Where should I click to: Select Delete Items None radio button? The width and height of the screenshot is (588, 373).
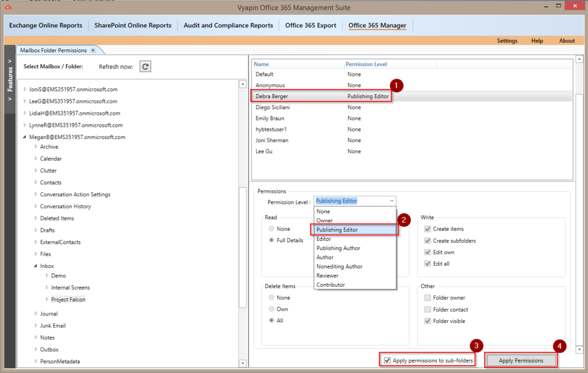click(x=272, y=298)
